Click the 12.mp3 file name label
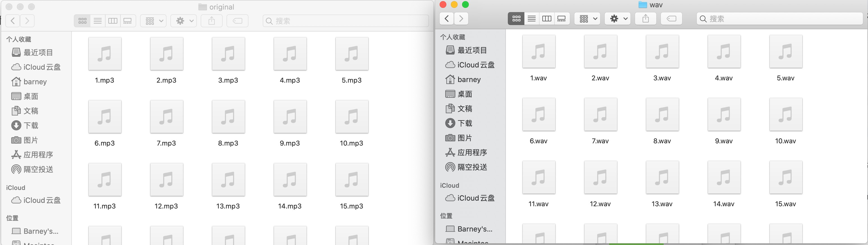Screen dimensions: 868x245 166,206
